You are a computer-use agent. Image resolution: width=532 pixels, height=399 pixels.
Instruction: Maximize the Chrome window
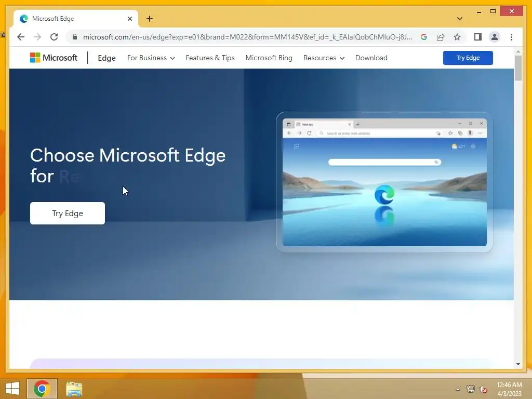pyautogui.click(x=493, y=11)
